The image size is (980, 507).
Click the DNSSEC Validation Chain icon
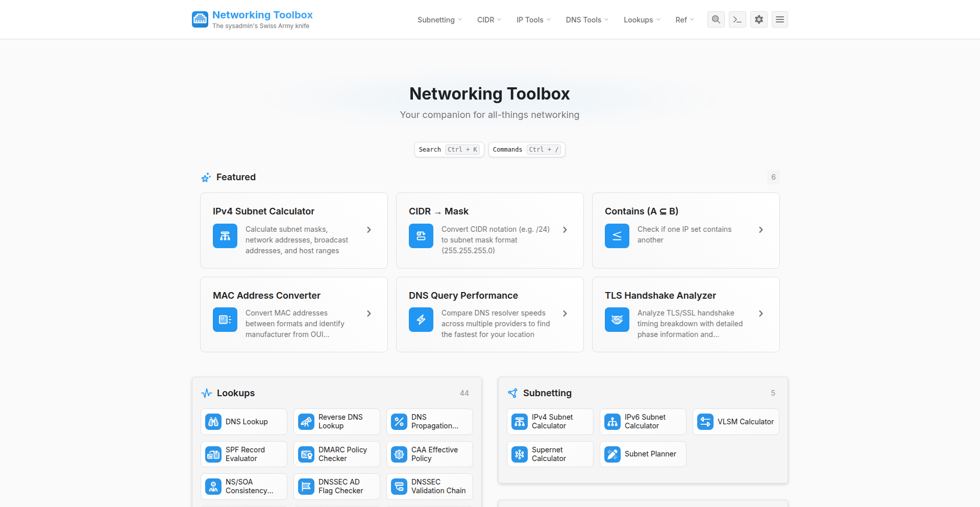(x=399, y=487)
